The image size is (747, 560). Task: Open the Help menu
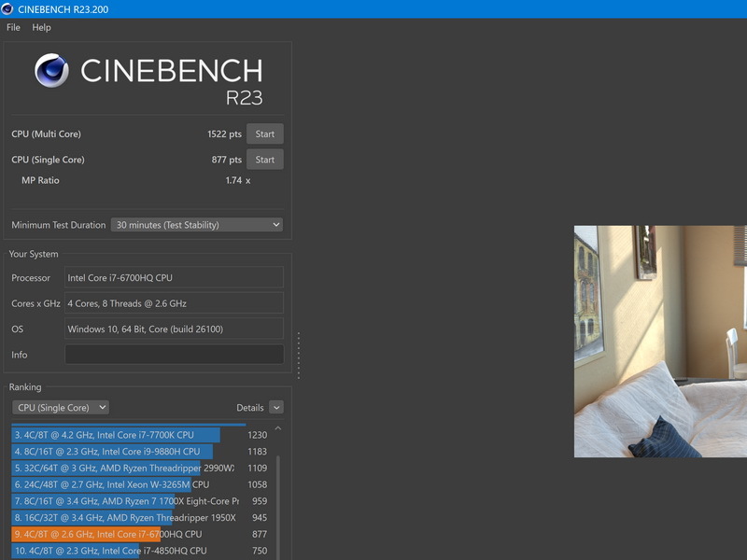tap(41, 28)
